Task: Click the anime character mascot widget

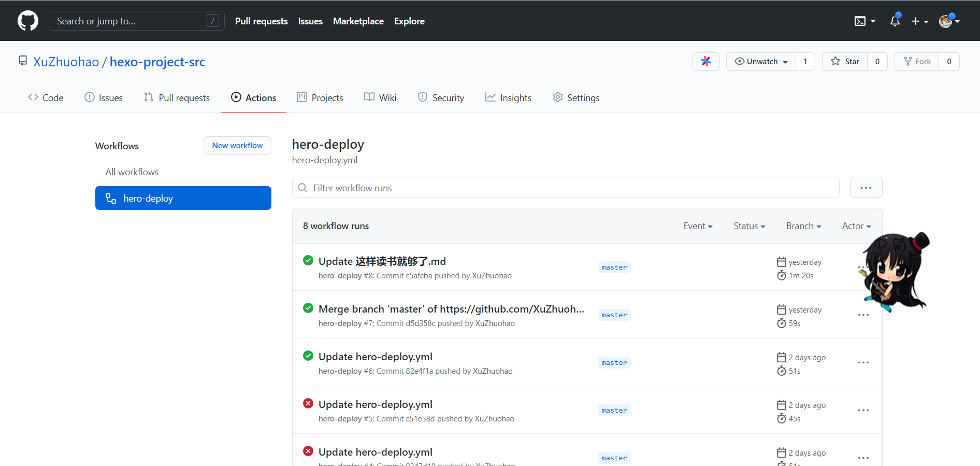Action: (895, 272)
